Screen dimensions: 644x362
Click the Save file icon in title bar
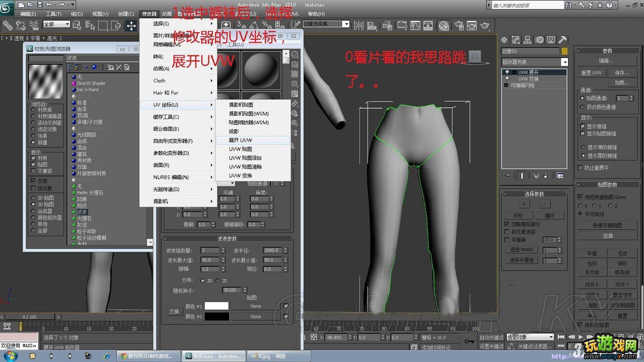40,4
